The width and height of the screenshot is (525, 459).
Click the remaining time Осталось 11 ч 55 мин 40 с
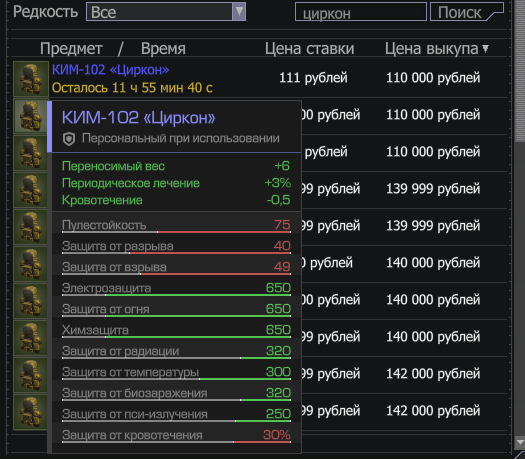[x=132, y=88]
